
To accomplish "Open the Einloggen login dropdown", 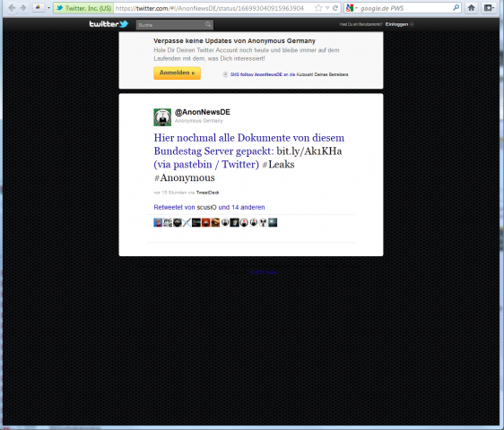I will 400,24.
